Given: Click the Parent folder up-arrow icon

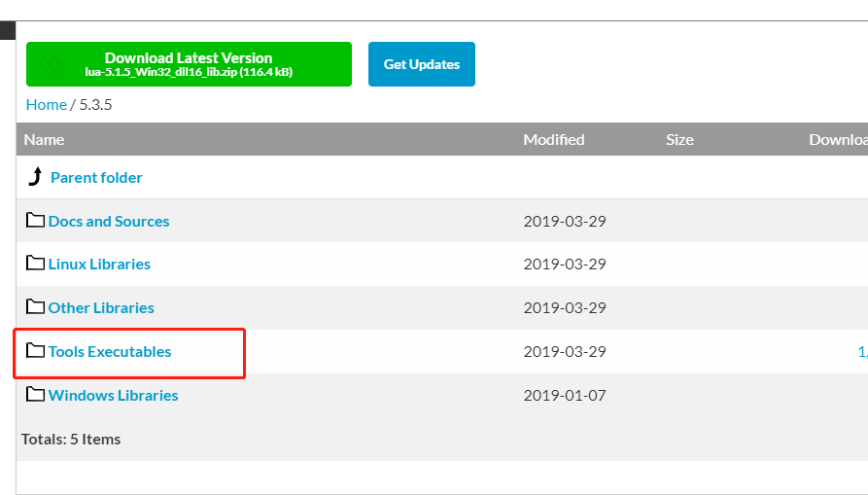Looking at the screenshot, I should pyautogui.click(x=35, y=177).
